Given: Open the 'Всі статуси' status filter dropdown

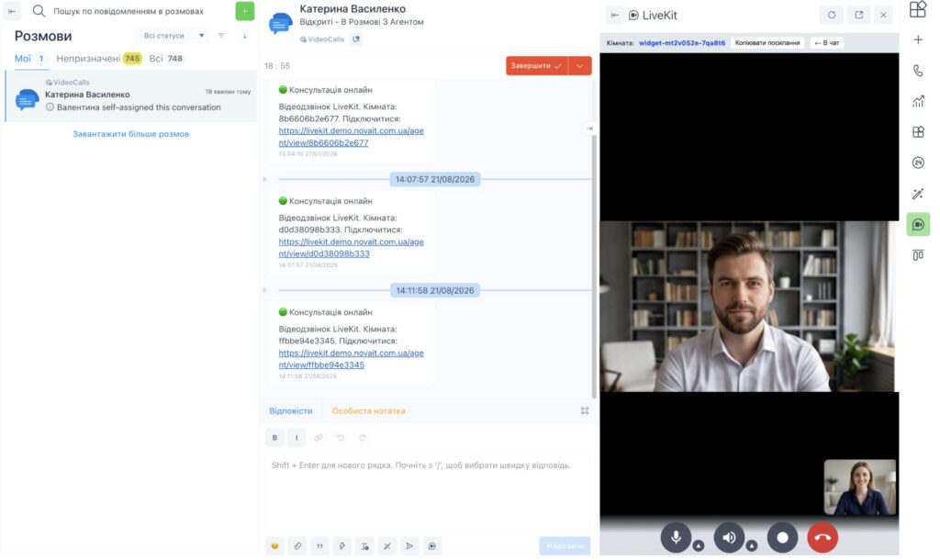Looking at the screenshot, I should tap(171, 36).
